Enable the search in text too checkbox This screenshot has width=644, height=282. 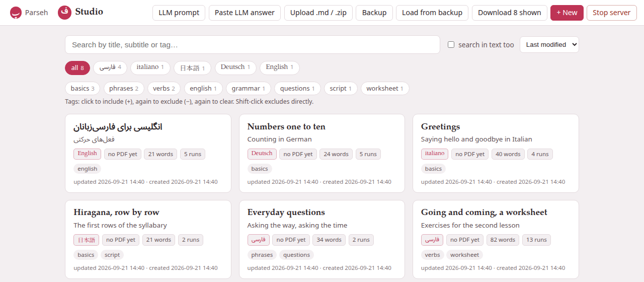click(x=451, y=45)
